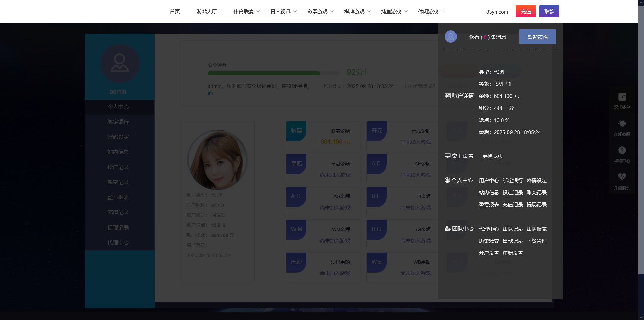Click the profile photo thumbnail

point(217,160)
